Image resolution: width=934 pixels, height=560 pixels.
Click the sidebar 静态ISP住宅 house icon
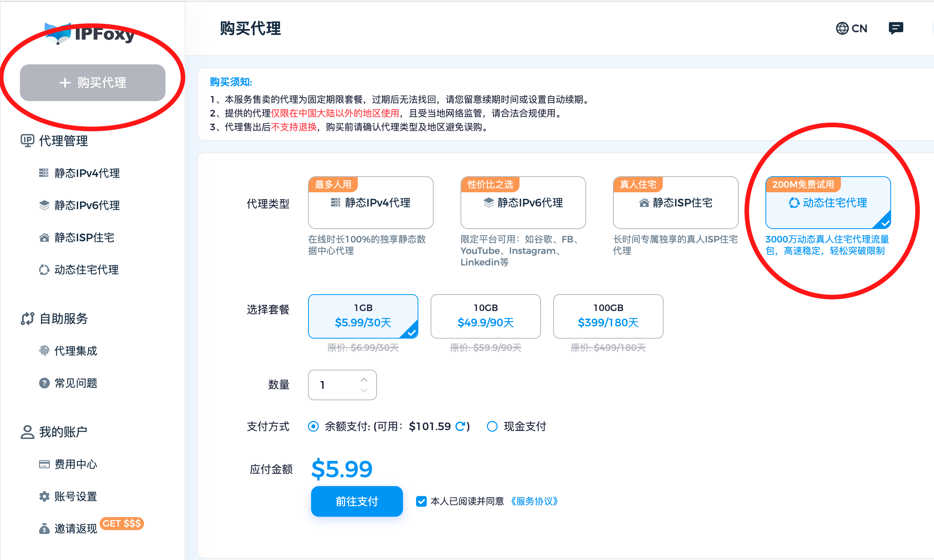pyautogui.click(x=44, y=237)
